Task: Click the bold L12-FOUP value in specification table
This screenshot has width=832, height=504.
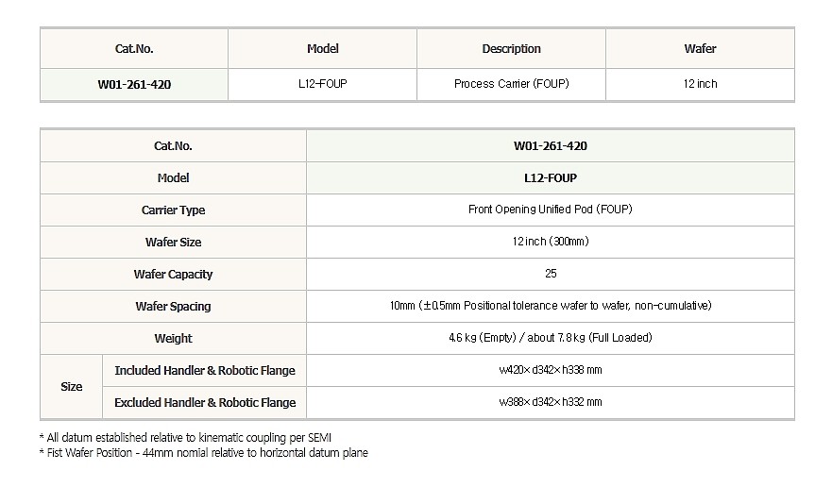Action: 551,178
